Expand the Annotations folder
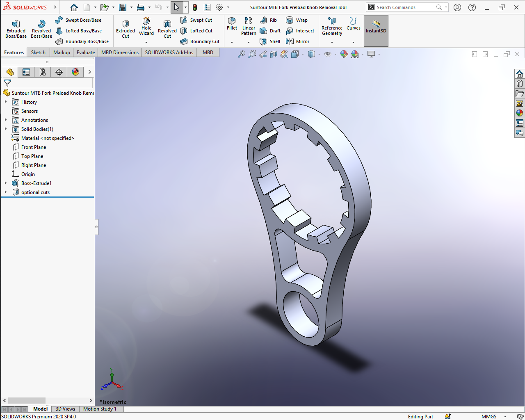Screen dimensions: 525x420 6,120
